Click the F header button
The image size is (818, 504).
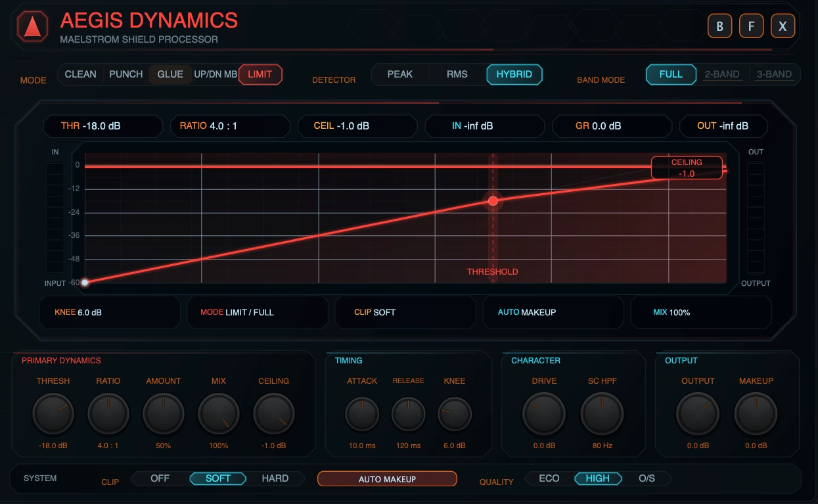pos(752,26)
